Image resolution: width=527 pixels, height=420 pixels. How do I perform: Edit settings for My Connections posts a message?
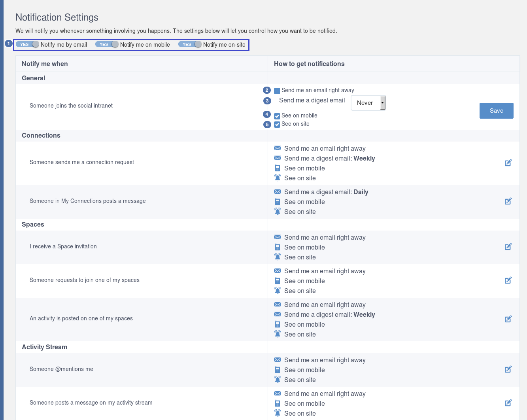508,201
